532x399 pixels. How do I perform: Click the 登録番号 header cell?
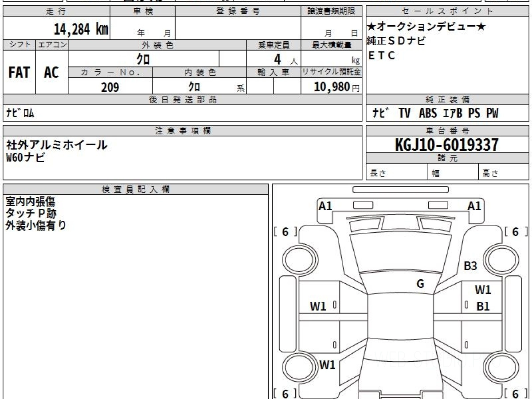click(238, 12)
